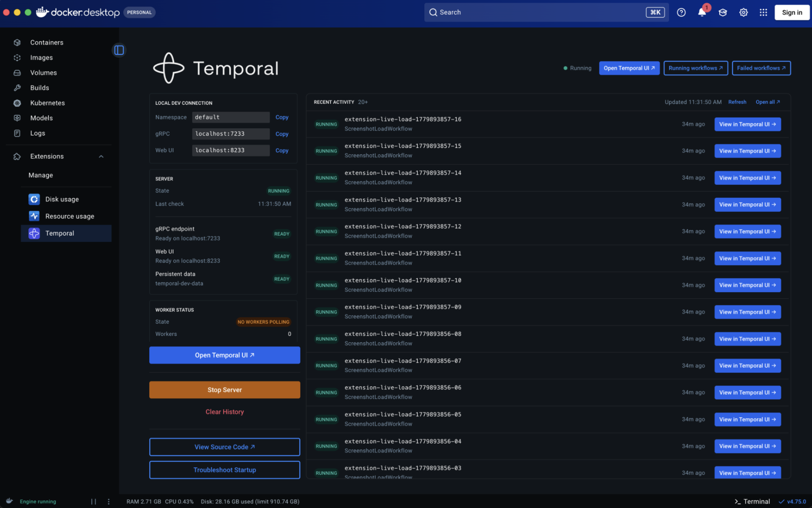
Task: Click Open Temporal UI in header
Action: (629, 68)
